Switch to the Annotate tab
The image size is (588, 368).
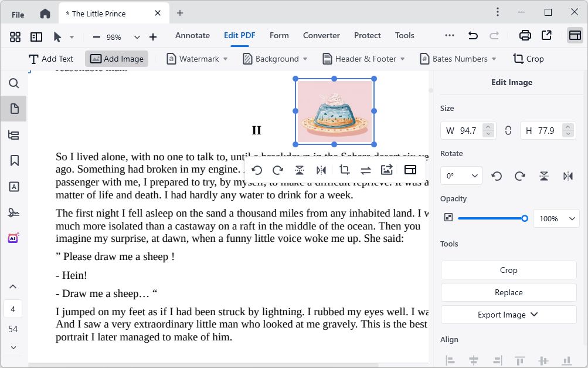pos(192,36)
